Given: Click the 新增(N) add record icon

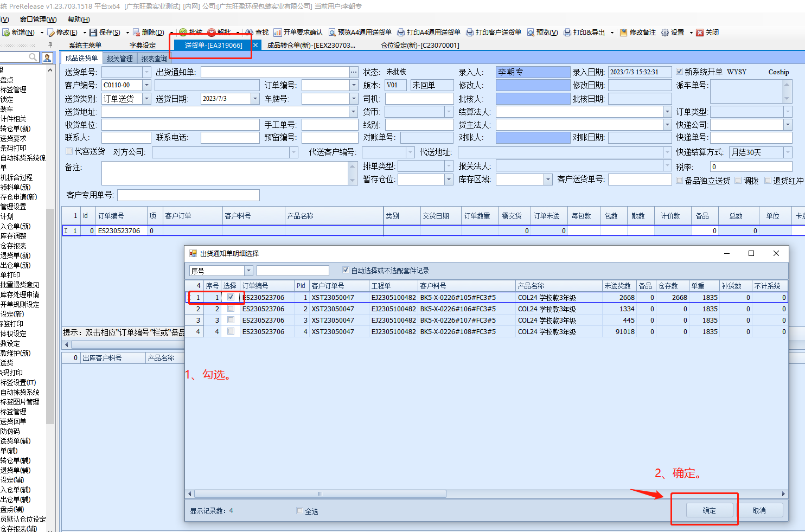Looking at the screenshot, I should coord(6,33).
